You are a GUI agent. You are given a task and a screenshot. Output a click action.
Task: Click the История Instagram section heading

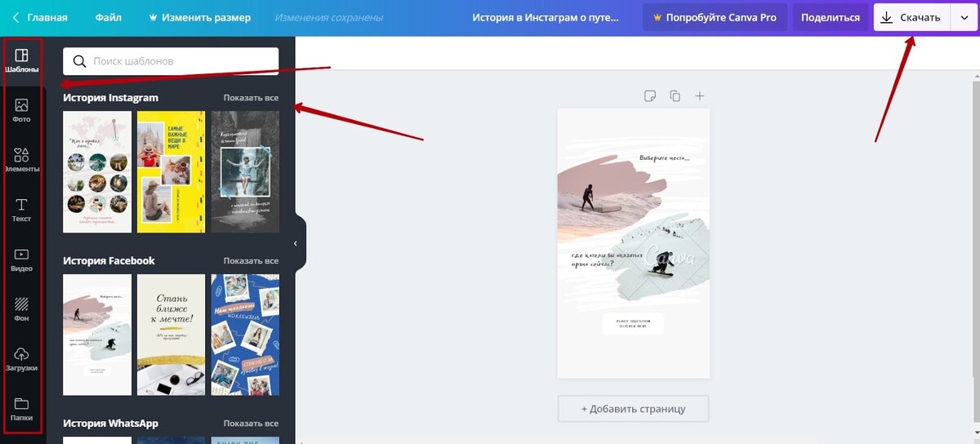click(x=110, y=98)
